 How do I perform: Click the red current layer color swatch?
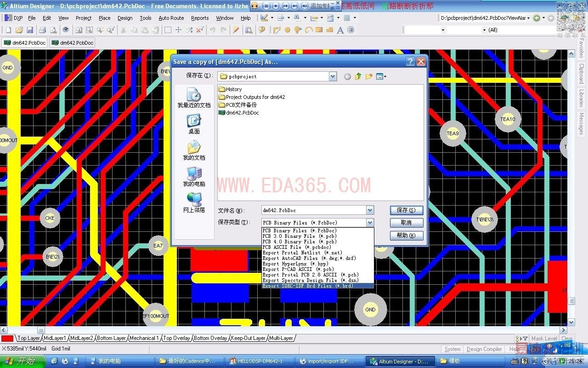7,338
